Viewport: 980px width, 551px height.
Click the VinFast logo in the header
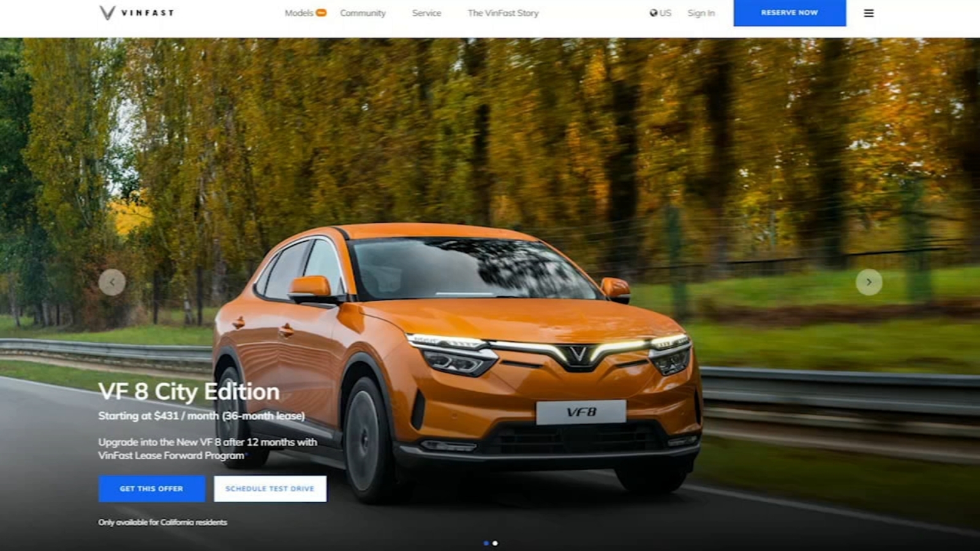[x=137, y=13]
